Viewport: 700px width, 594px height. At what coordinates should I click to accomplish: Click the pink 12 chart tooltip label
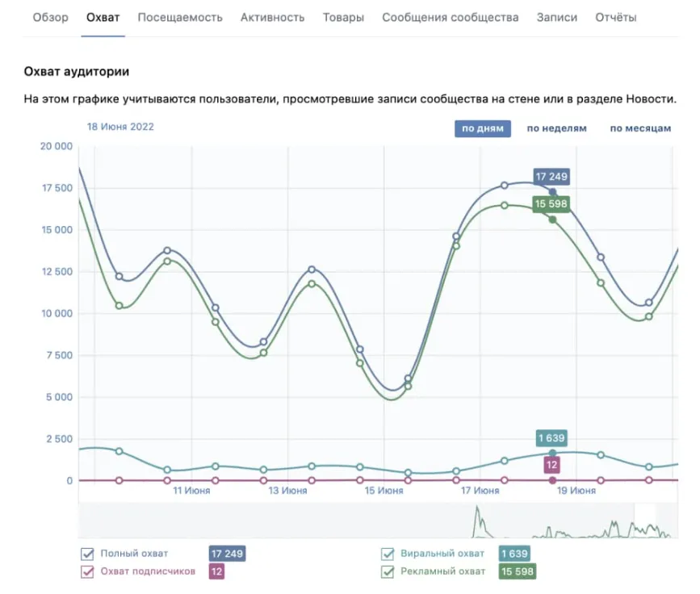551,465
